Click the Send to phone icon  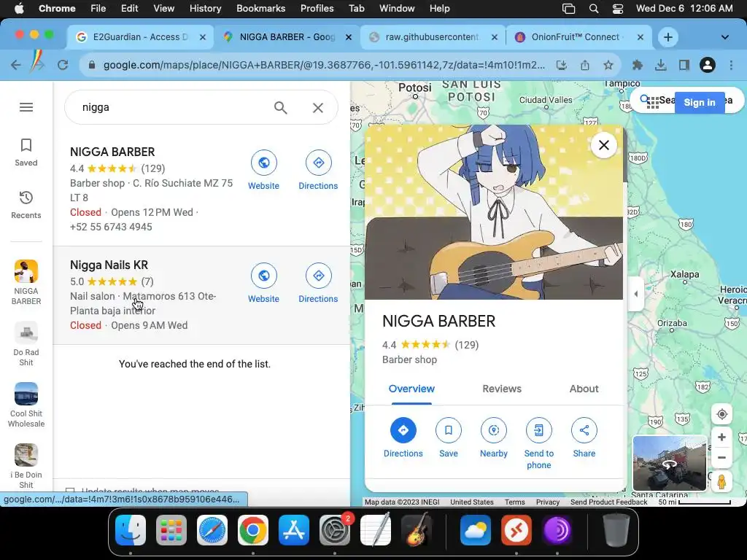[539, 430]
